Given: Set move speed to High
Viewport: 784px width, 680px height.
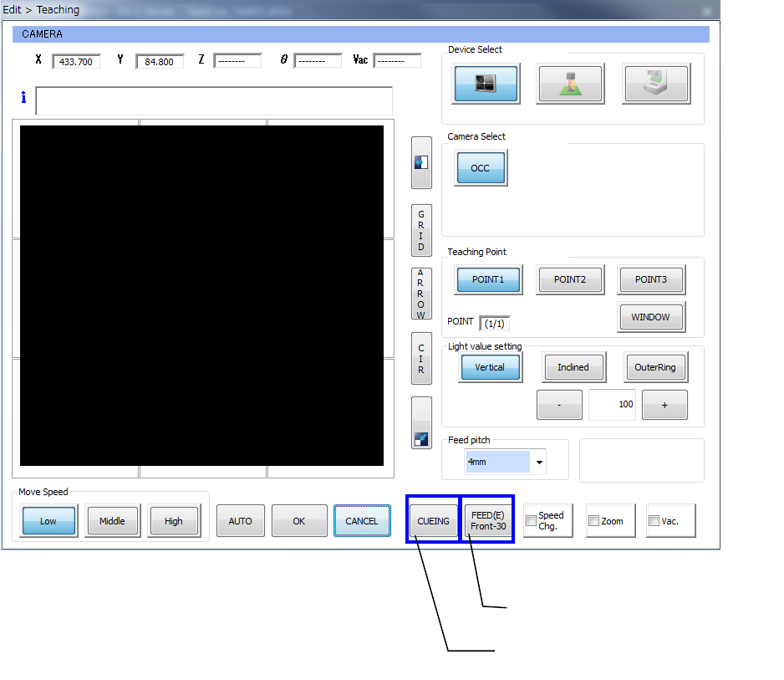Looking at the screenshot, I should click(x=174, y=521).
